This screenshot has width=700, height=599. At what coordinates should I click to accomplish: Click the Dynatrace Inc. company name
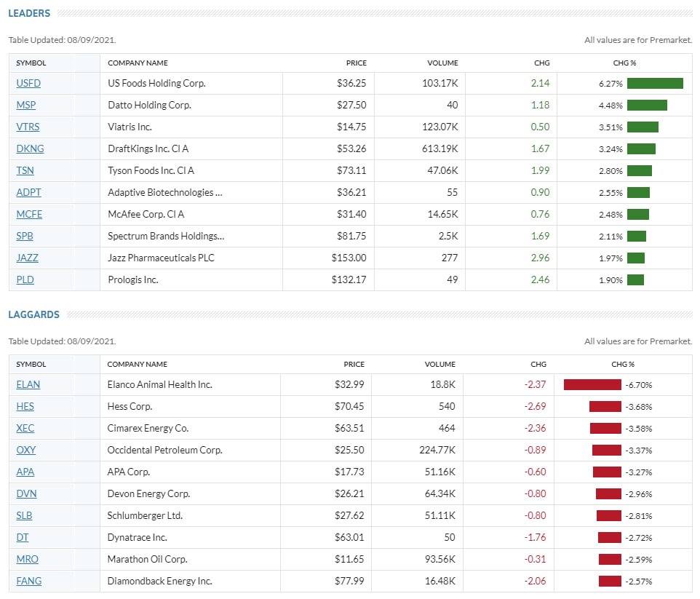click(138, 538)
